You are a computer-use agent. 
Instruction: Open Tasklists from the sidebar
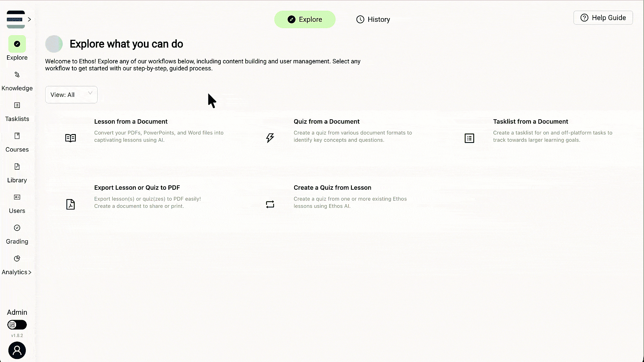coord(17,105)
